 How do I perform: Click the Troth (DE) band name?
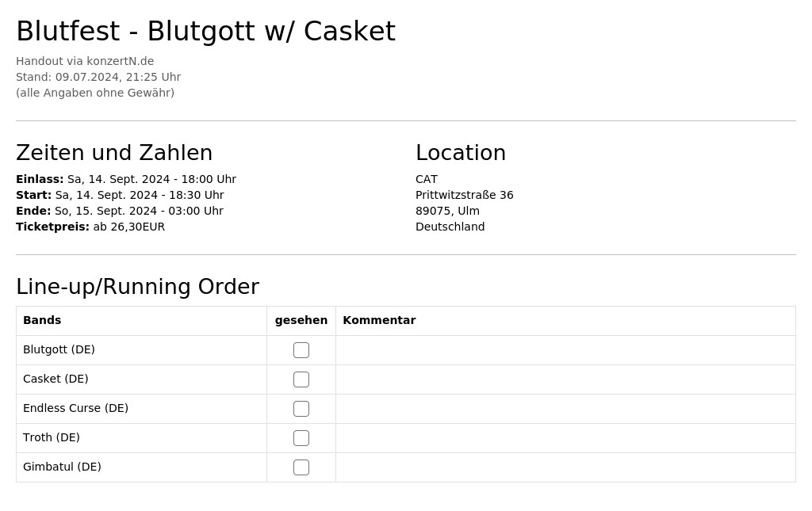(52, 437)
